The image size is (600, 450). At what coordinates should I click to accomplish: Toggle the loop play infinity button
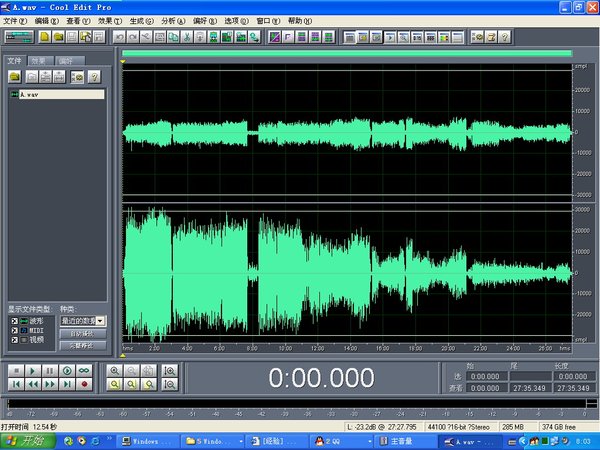pos(84,370)
